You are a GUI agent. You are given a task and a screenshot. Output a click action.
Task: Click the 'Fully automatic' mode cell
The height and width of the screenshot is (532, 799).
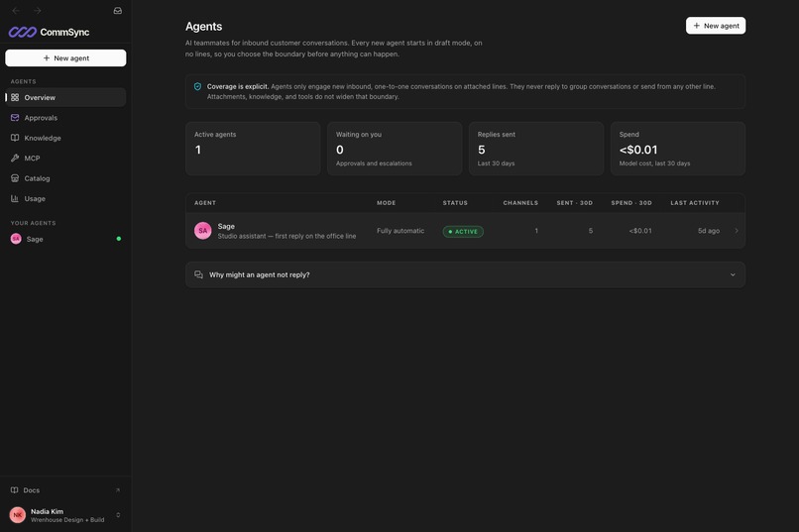tap(400, 231)
